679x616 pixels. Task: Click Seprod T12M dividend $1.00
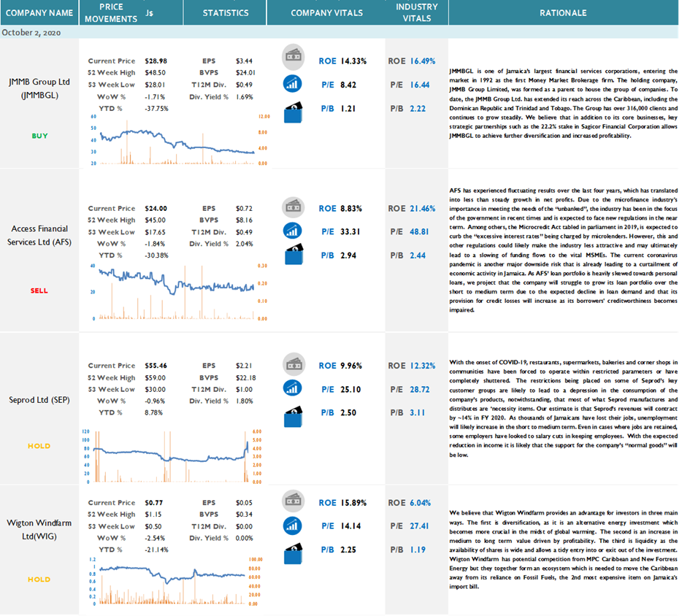pyautogui.click(x=245, y=389)
